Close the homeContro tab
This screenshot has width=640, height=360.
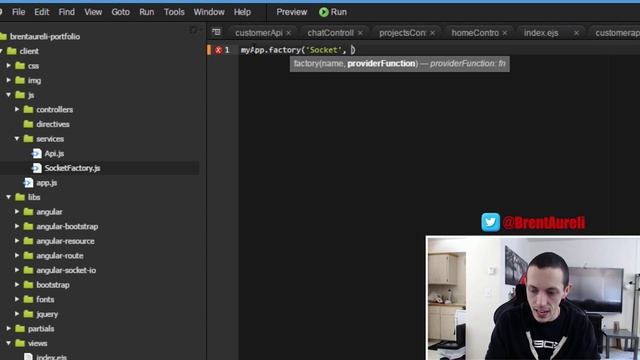coord(505,33)
